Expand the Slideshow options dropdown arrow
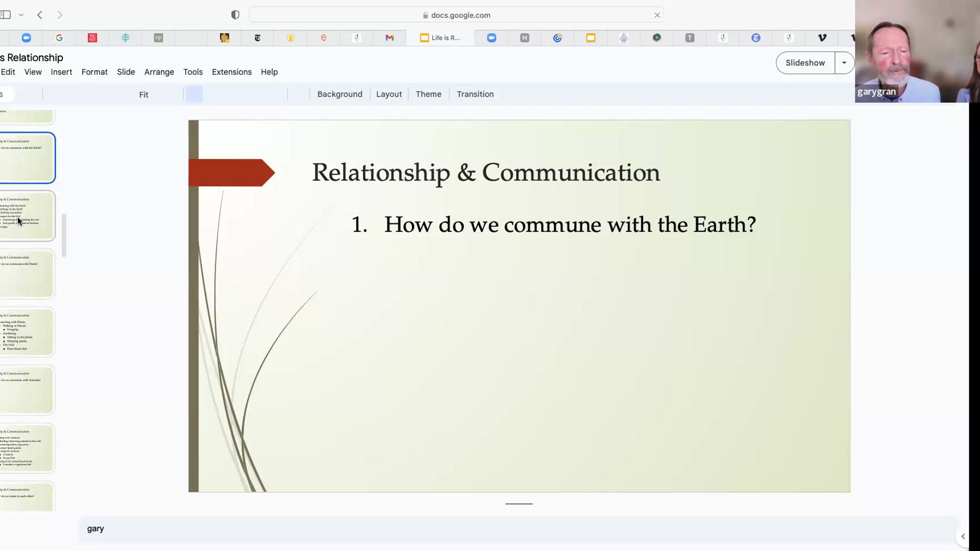 click(x=844, y=63)
